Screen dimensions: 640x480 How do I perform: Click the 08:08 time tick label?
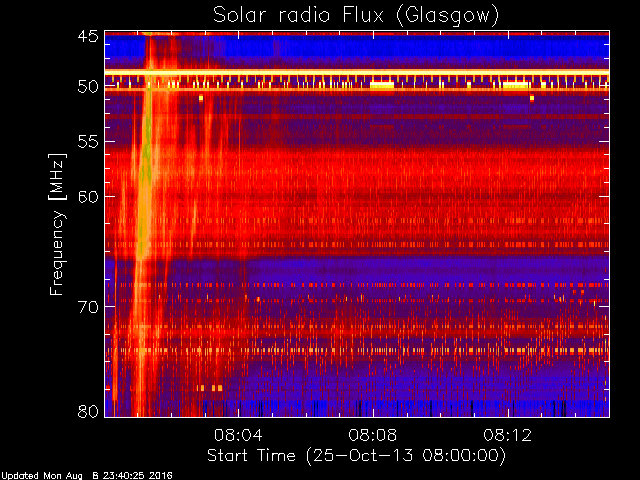tap(373, 435)
